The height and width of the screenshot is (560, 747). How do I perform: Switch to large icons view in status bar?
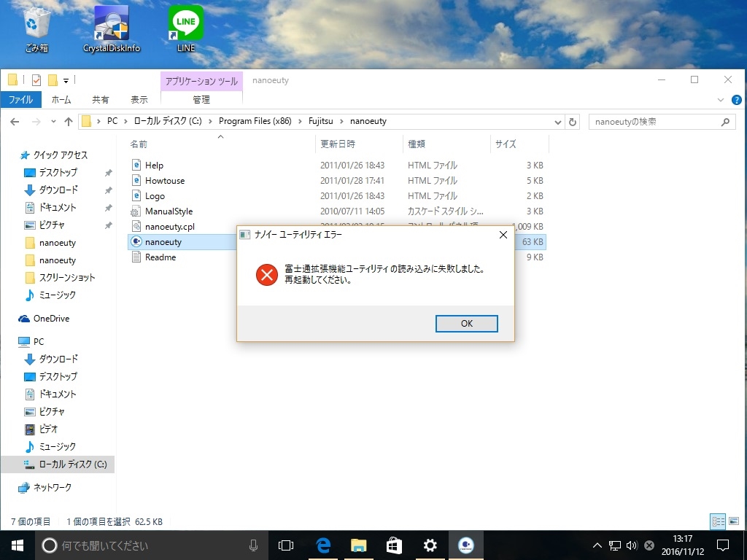[x=734, y=521]
